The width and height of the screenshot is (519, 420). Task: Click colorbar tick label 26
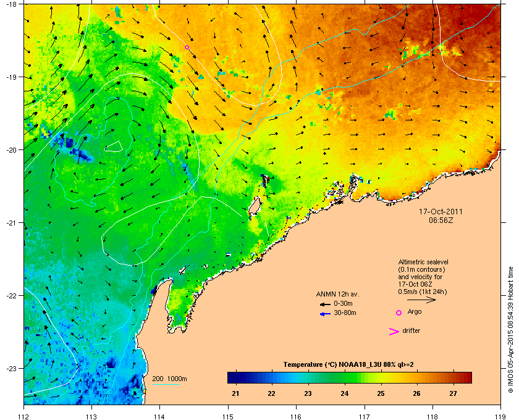tap(416, 393)
